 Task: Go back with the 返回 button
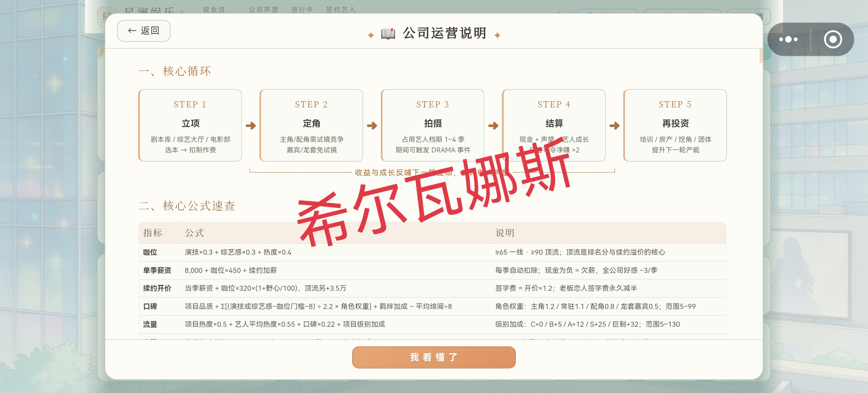(144, 31)
